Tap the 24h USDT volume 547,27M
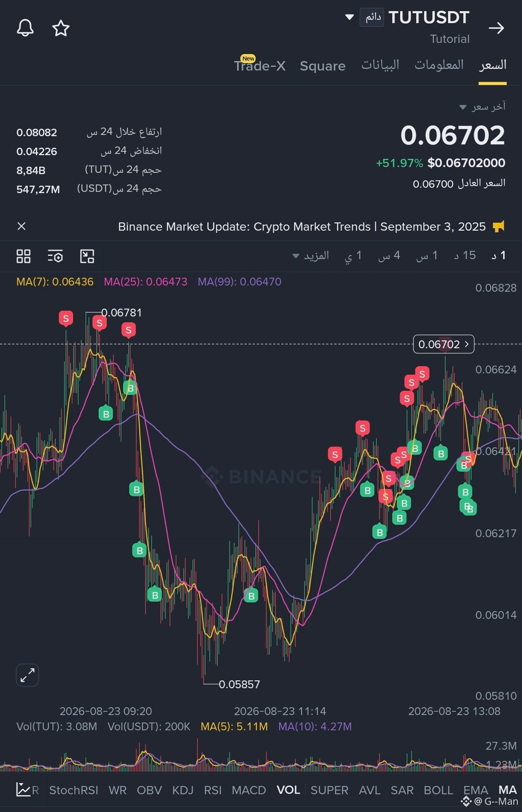Screen dimensions: 522x812 pos(38,189)
